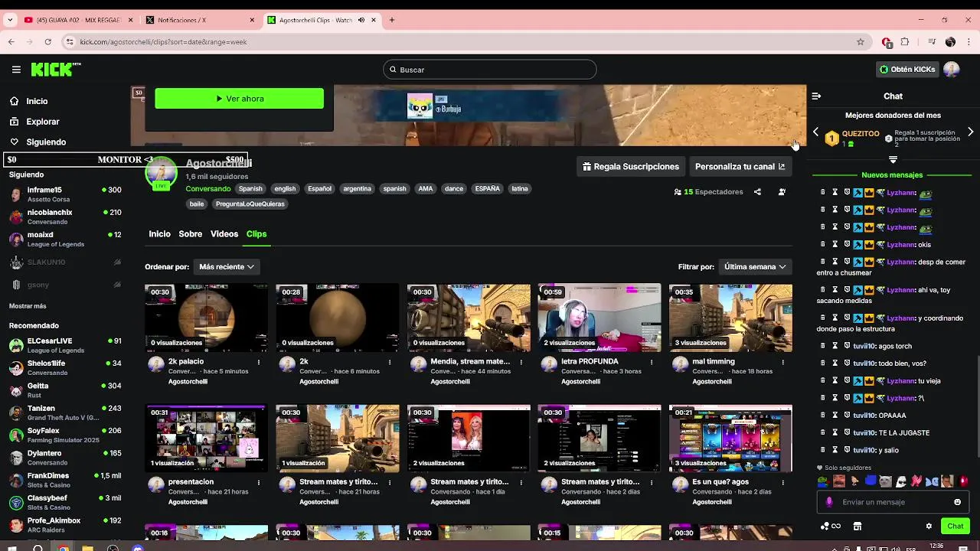
Task: Click the browser address bar URL
Action: (x=163, y=42)
